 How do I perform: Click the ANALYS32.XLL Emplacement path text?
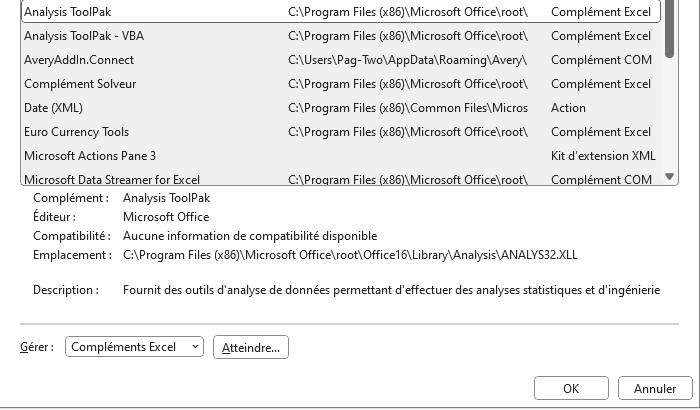(350, 255)
